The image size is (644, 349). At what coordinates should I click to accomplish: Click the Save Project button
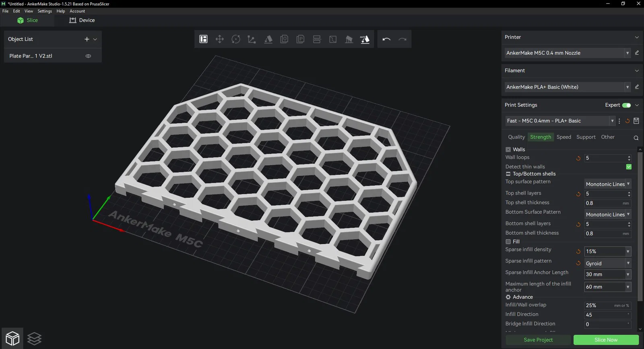(x=538, y=340)
